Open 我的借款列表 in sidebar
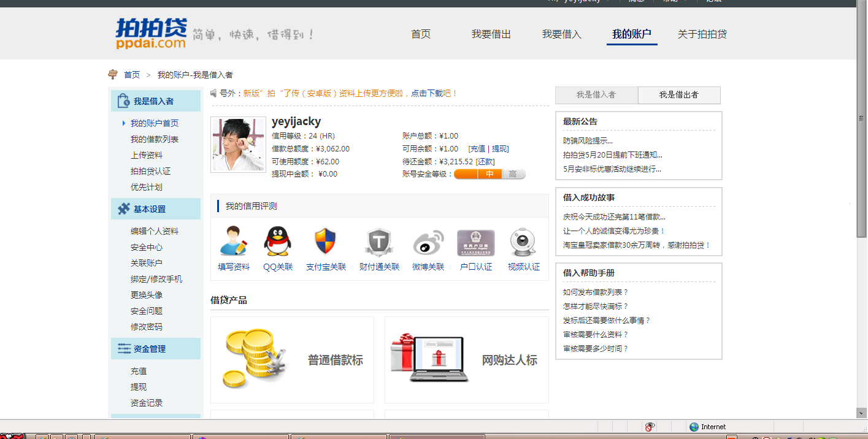The height and width of the screenshot is (439, 868). (x=154, y=139)
